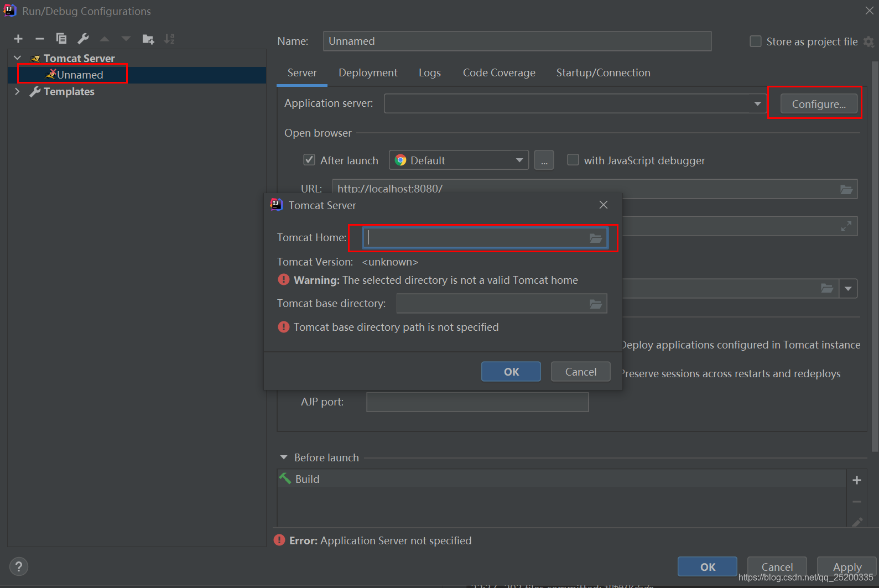
Task: Click right-side vertical scrollbar
Action: click(x=875, y=257)
